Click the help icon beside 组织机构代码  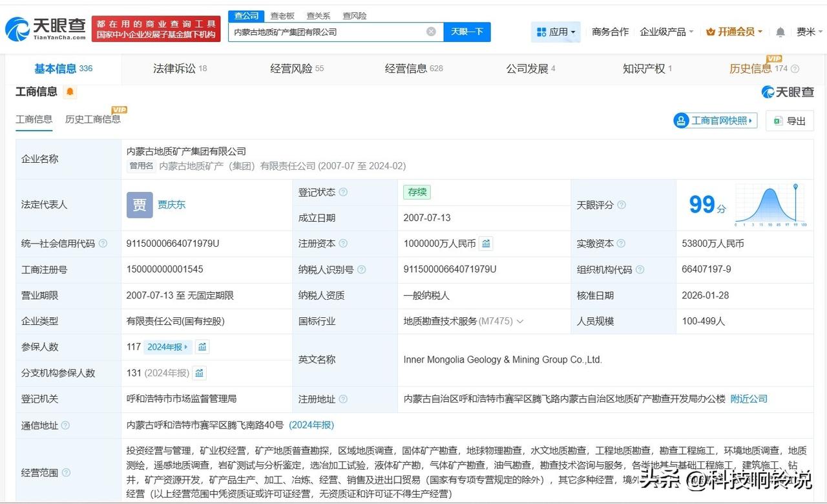coord(640,269)
